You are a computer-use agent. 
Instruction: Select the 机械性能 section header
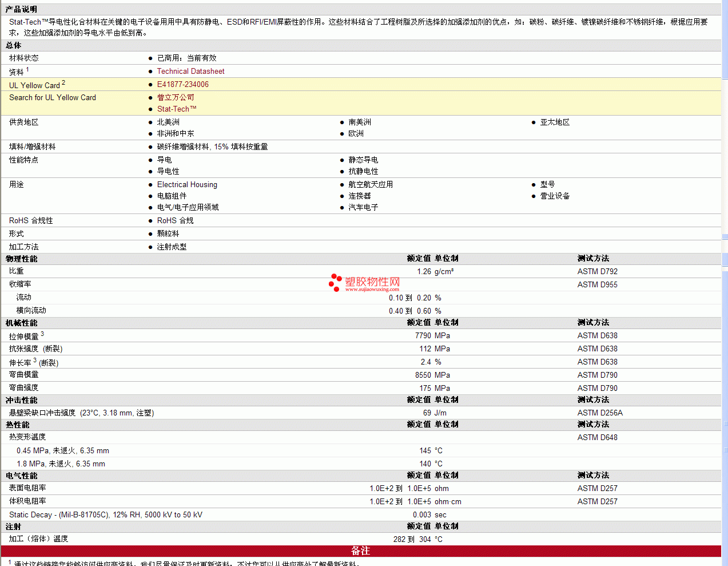coord(21,323)
